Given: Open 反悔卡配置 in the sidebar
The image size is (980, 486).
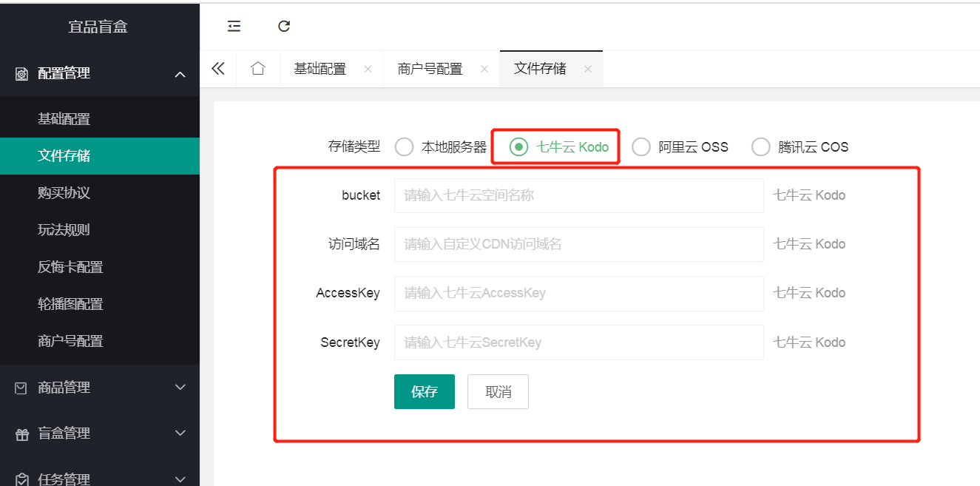Looking at the screenshot, I should (x=100, y=267).
